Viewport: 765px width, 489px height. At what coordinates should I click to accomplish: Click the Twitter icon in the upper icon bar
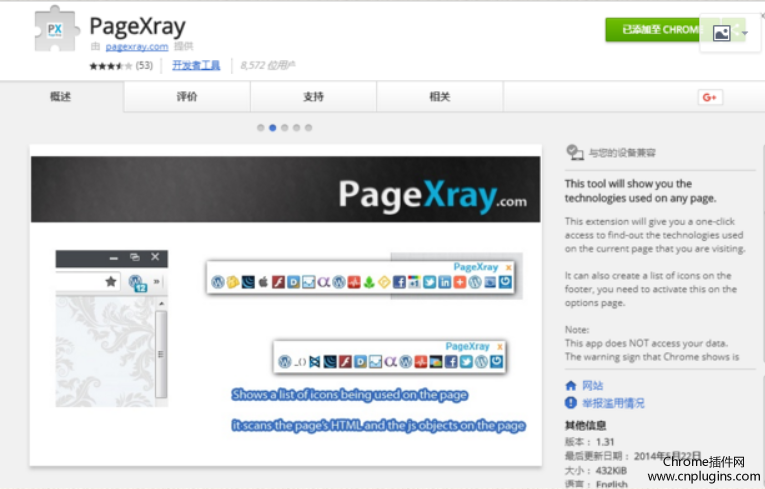pos(429,282)
